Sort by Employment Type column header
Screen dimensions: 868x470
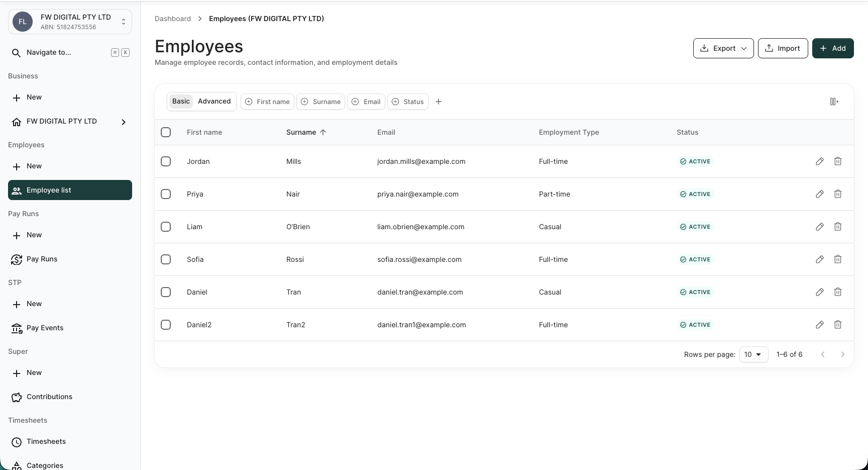tap(569, 132)
